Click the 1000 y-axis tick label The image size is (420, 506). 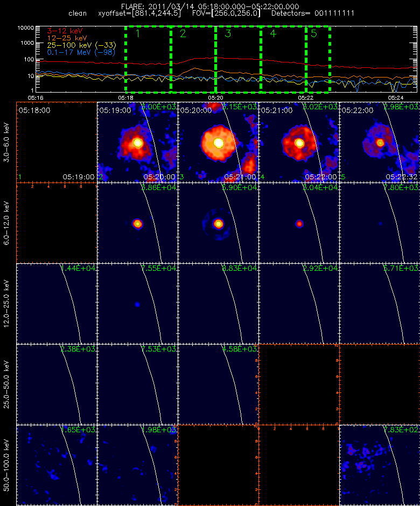(27, 43)
